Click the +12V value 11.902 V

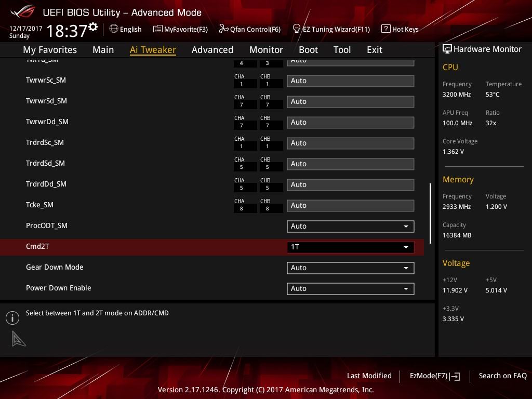tap(455, 290)
